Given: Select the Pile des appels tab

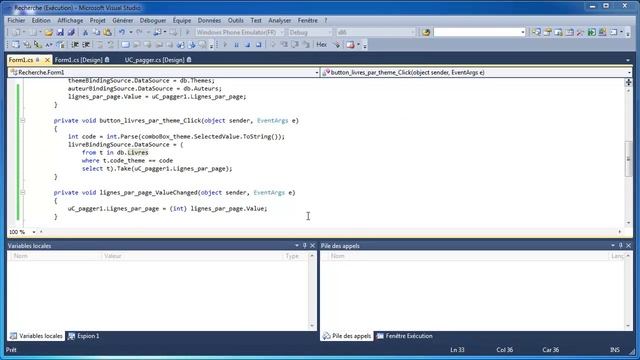Looking at the screenshot, I should click(x=347, y=336).
